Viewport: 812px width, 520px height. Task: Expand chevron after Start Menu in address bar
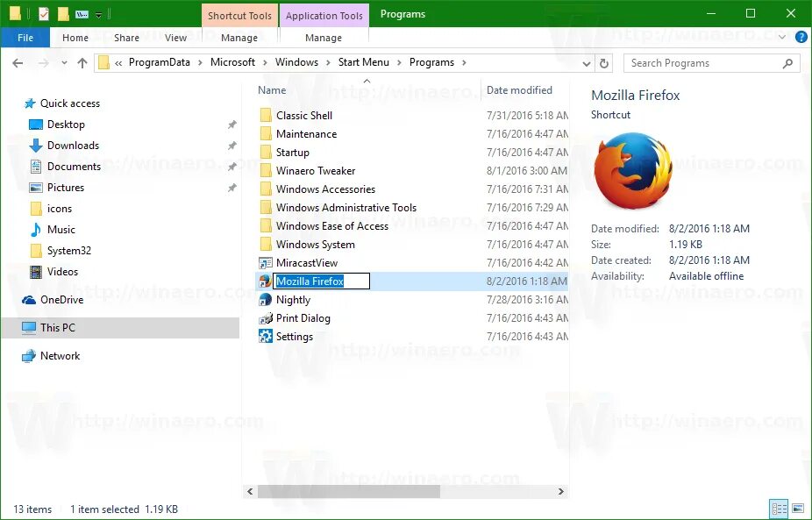(399, 62)
